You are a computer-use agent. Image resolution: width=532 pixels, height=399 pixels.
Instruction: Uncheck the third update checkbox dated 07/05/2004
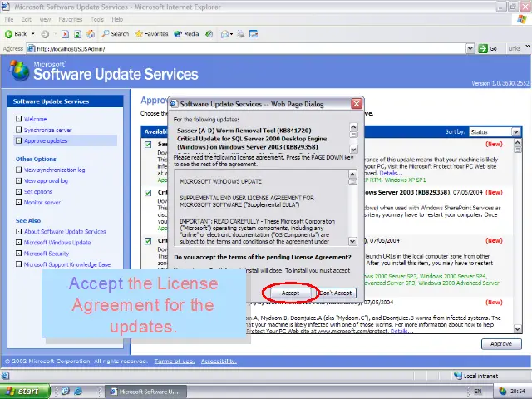148,241
